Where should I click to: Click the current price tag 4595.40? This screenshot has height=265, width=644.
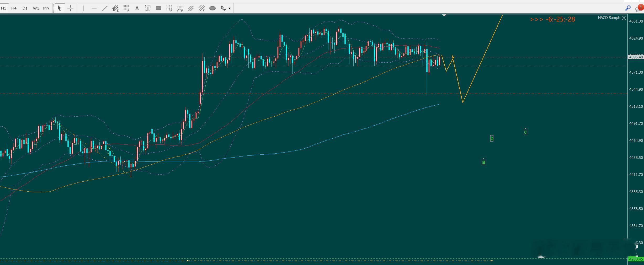click(636, 57)
